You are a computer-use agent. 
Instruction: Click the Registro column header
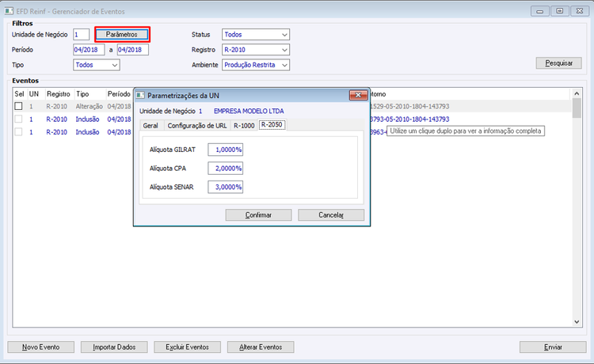[x=59, y=94]
